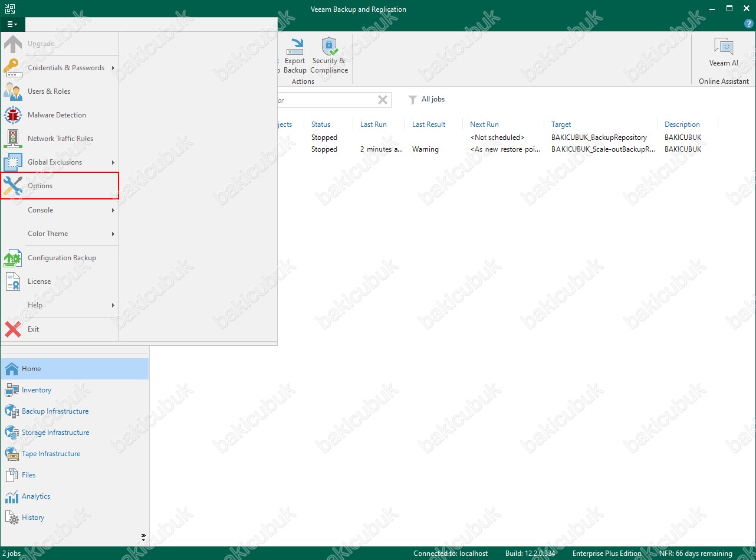Open Security & Compliance in the ribbon
This screenshot has width=756, height=560.
329,55
